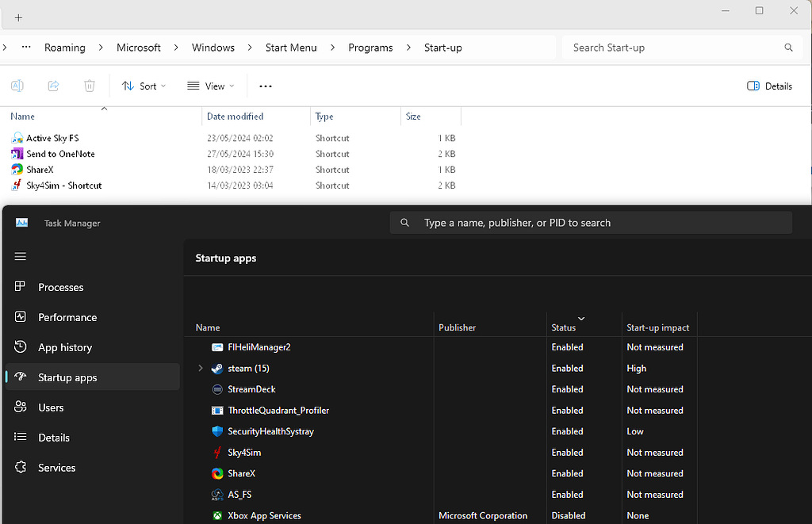
Task: Open the View options dropdown
Action: 210,86
